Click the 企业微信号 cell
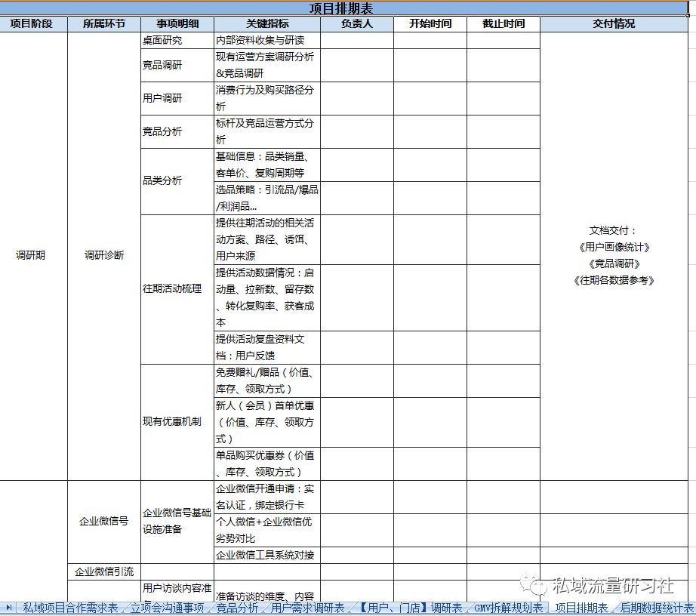Screen dimensions: 696x616 click(104, 522)
